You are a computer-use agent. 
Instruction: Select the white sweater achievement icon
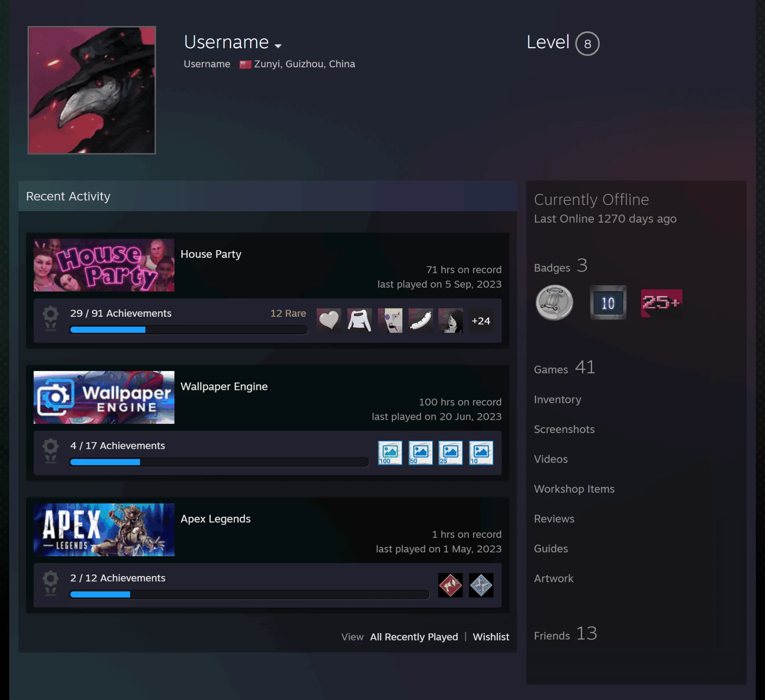(x=359, y=320)
